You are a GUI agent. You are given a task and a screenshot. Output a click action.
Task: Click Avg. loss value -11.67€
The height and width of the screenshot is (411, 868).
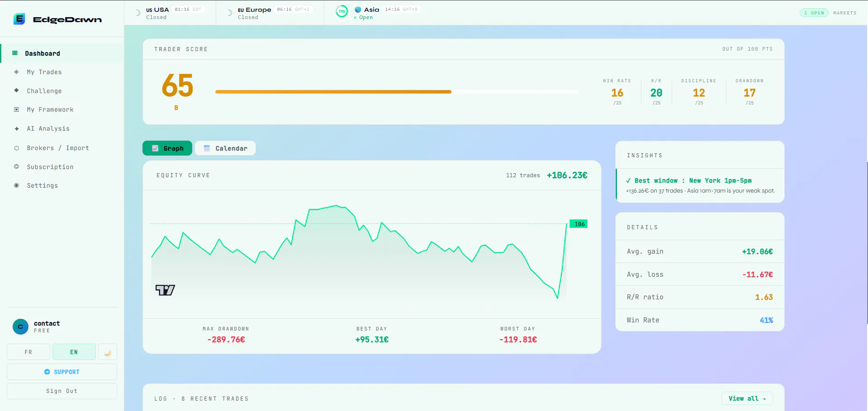tap(758, 274)
